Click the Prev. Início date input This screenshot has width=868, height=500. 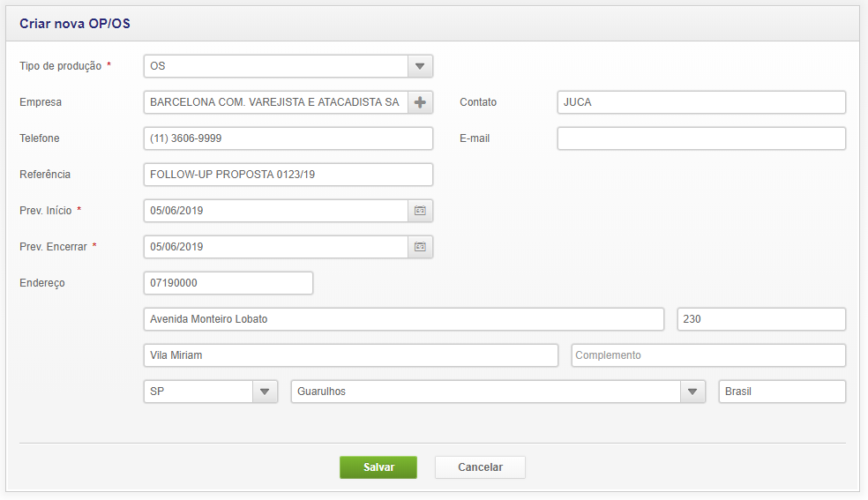coord(275,211)
